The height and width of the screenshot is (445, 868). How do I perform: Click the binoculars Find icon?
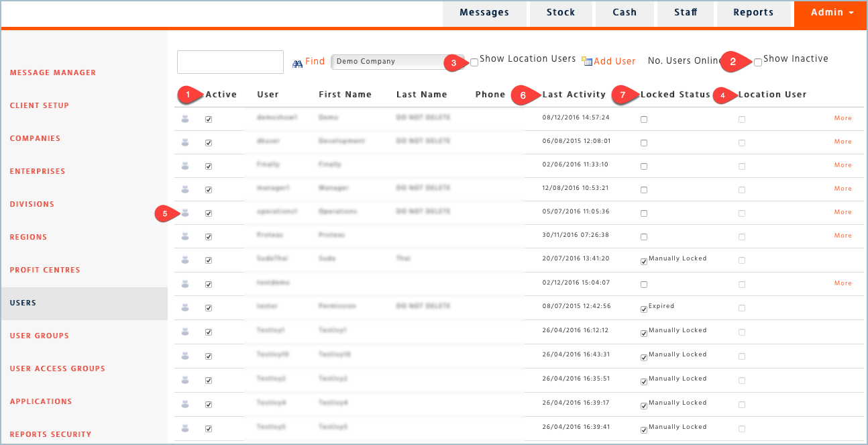click(298, 62)
